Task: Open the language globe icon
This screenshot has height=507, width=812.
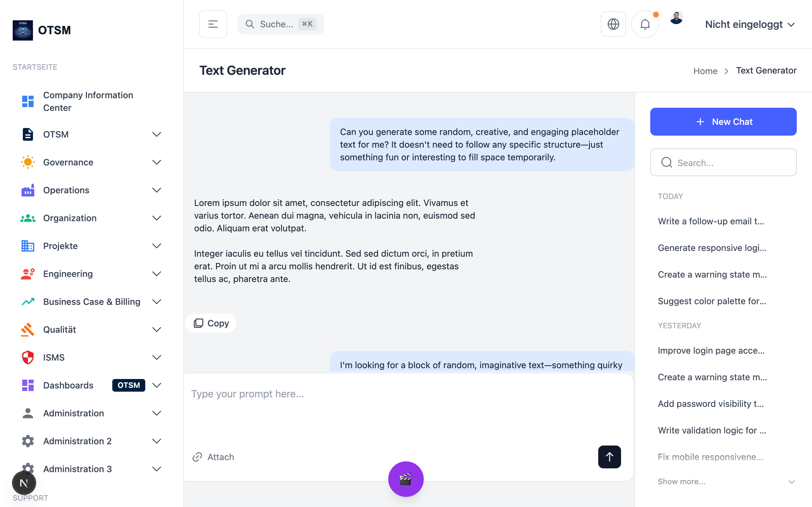Action: tap(613, 24)
